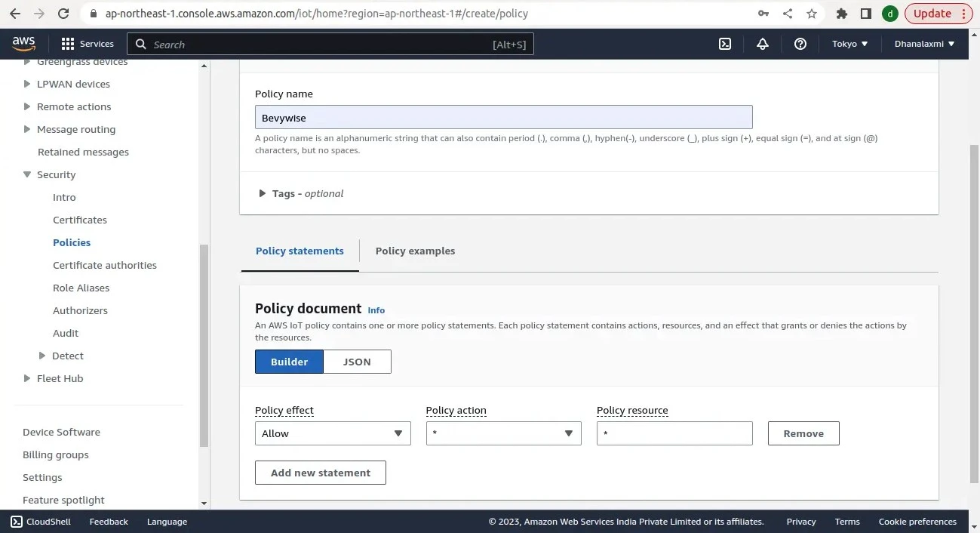
Task: Open Language selector in footer
Action: [167, 521]
